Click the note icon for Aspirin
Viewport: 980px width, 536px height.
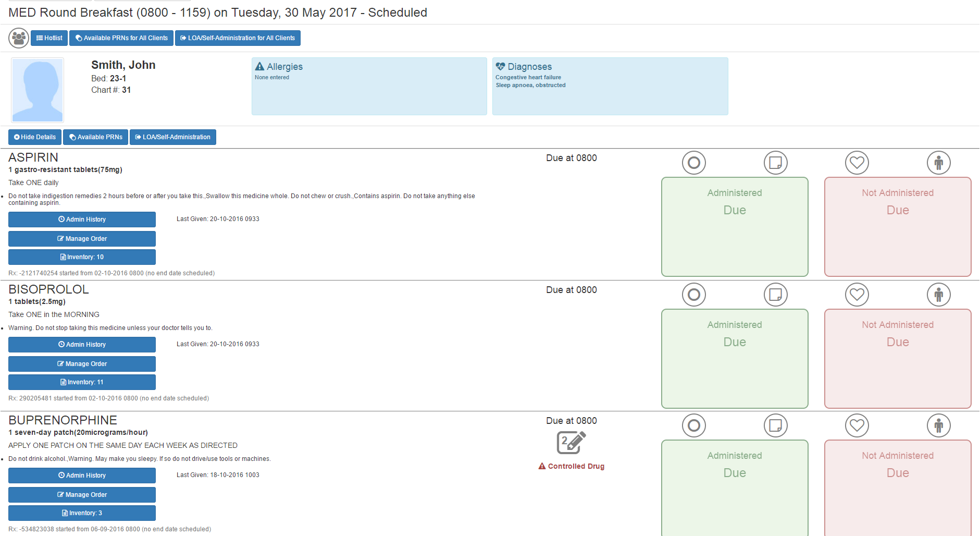pyautogui.click(x=775, y=163)
